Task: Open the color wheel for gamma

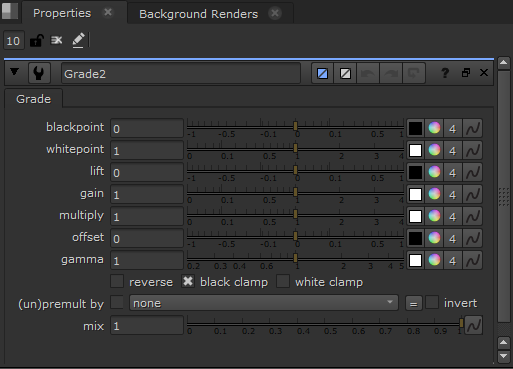Action: click(x=434, y=260)
